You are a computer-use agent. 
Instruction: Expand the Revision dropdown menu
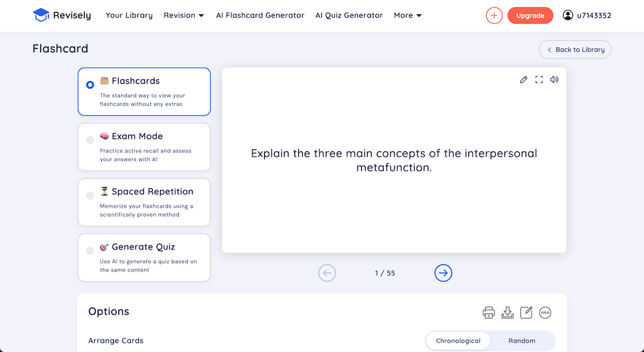(x=184, y=15)
